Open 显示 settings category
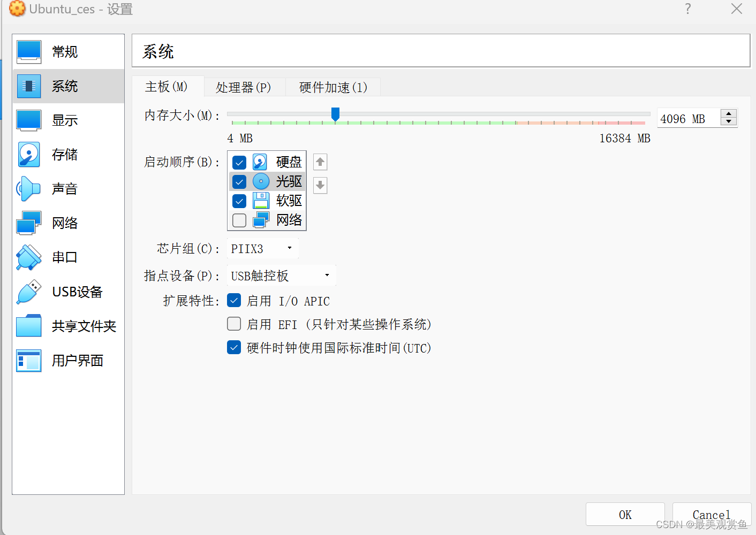This screenshot has width=756, height=535. click(x=69, y=120)
